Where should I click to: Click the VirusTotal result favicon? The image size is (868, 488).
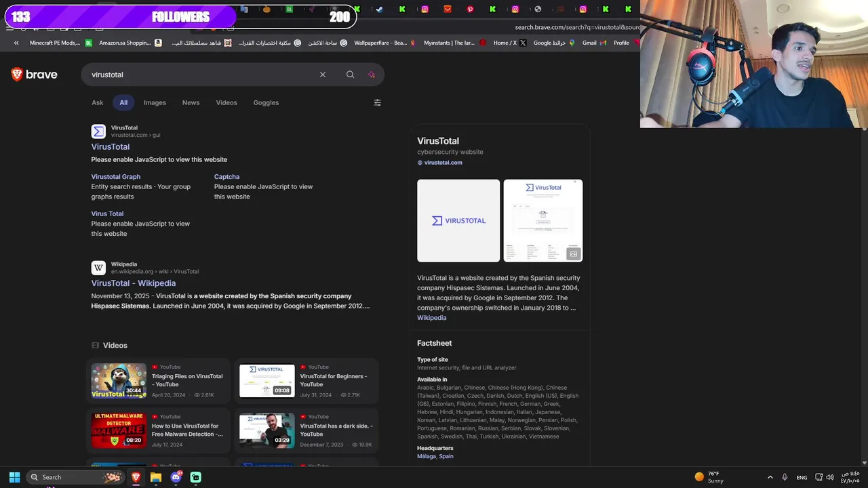point(98,131)
